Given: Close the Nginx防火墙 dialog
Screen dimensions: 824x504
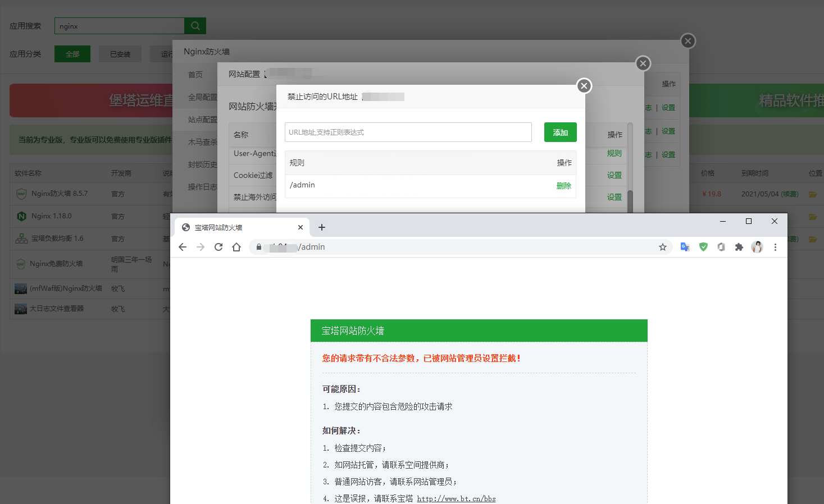Looking at the screenshot, I should tap(688, 41).
